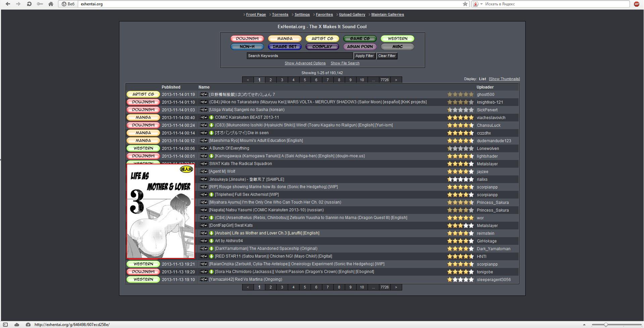The width and height of the screenshot is (644, 328).
Task: Expand Show Advanced Options
Action: pyautogui.click(x=305, y=63)
